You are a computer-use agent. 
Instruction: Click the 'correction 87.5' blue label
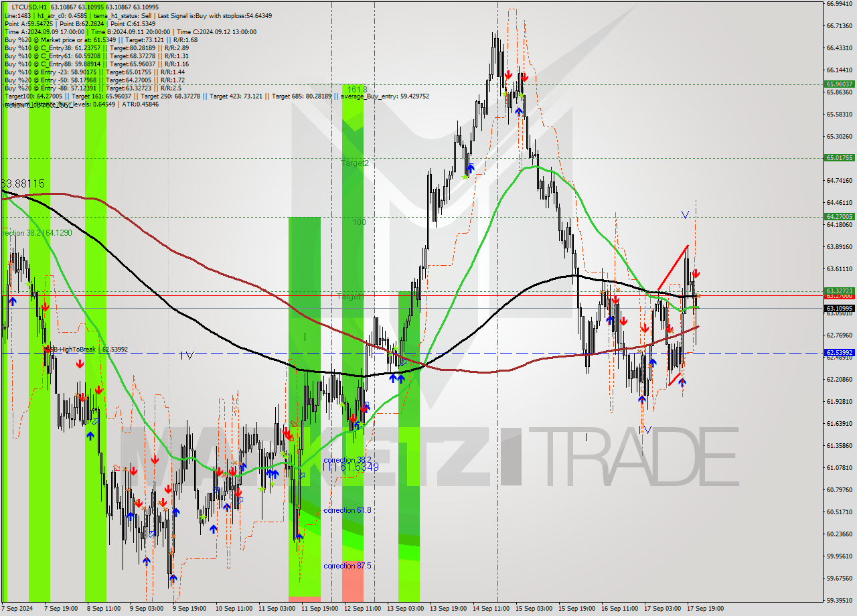tap(347, 566)
